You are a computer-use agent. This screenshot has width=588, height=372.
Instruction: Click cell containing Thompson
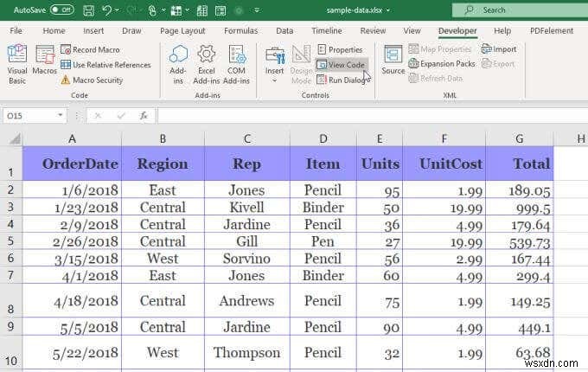click(x=247, y=352)
